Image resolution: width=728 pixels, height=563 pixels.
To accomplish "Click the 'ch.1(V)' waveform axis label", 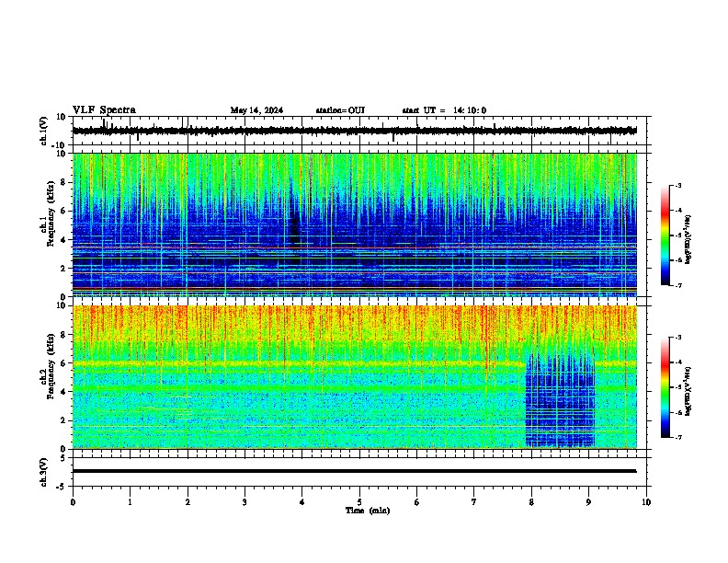I will tap(44, 131).
